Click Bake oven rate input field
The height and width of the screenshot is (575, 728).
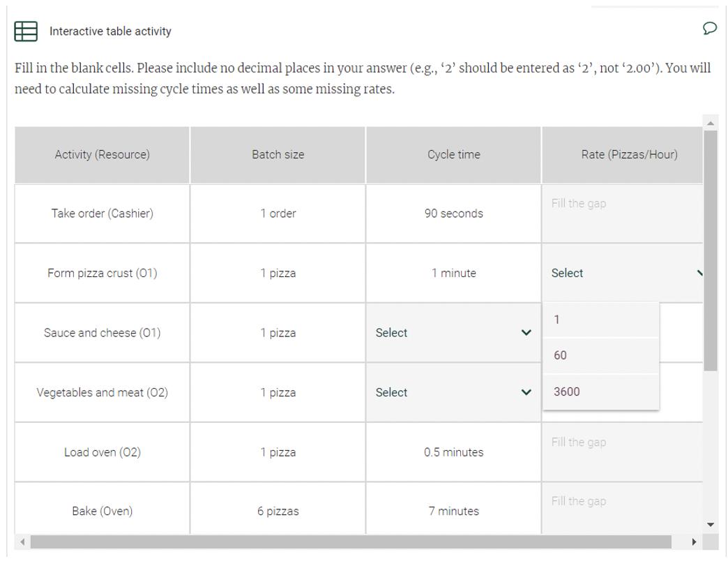pyautogui.click(x=622, y=508)
